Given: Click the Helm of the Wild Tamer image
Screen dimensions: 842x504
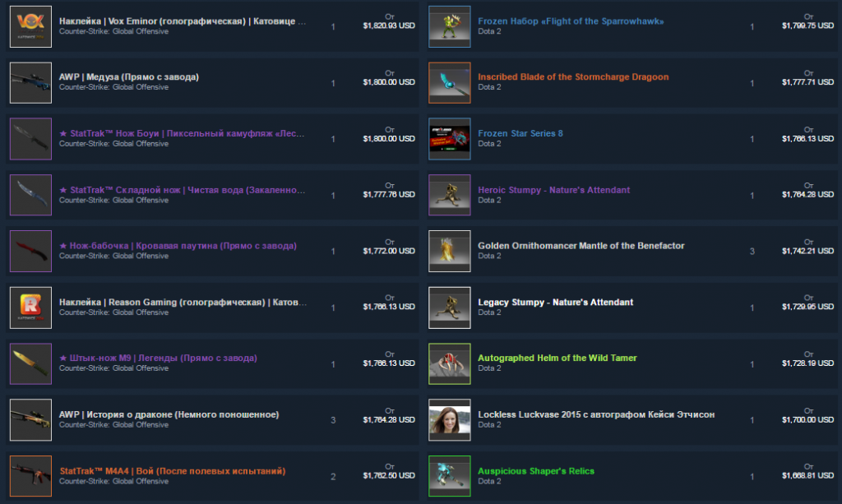Looking at the screenshot, I should (450, 364).
